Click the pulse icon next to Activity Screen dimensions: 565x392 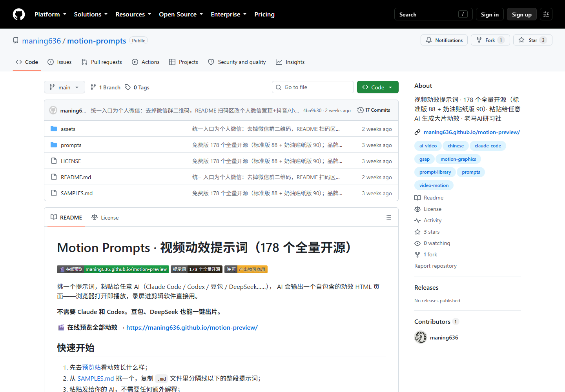(417, 221)
